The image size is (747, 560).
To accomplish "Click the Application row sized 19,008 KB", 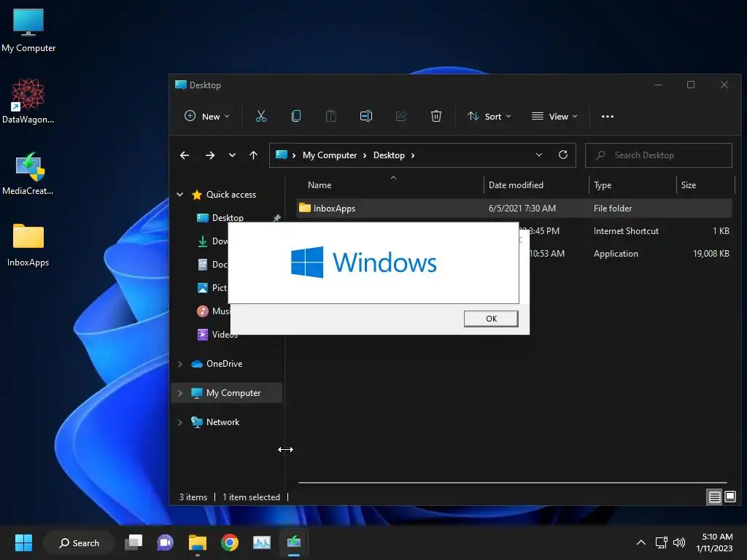I will coord(631,254).
